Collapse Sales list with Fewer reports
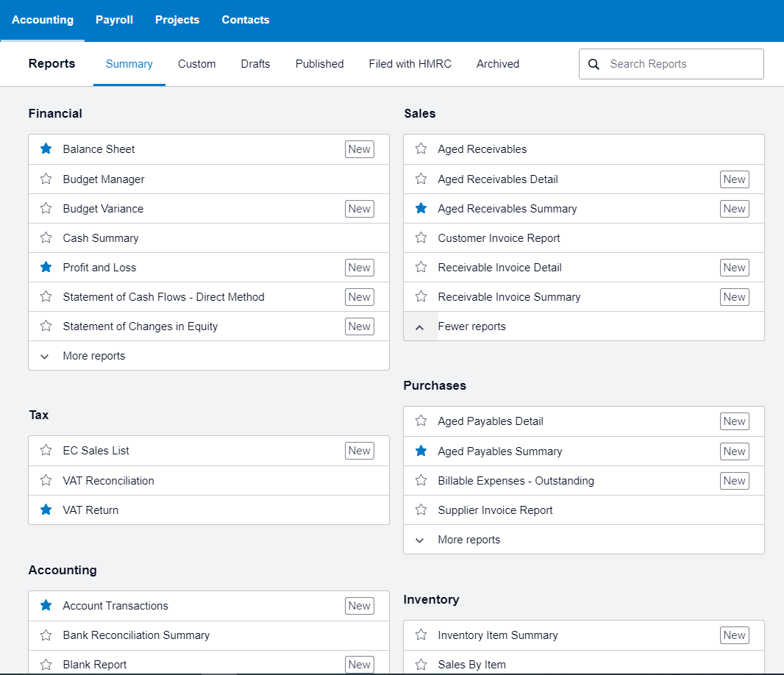This screenshot has height=675, width=784. (x=584, y=326)
